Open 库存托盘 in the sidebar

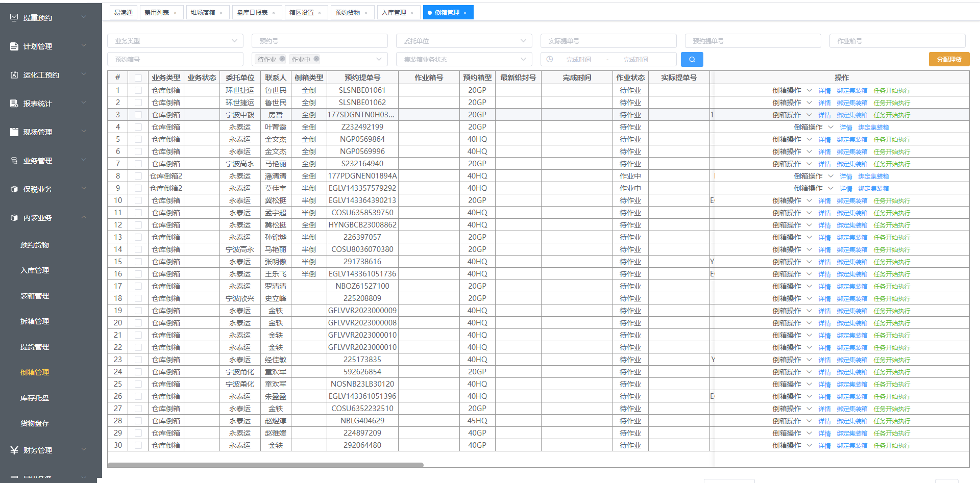pos(35,398)
